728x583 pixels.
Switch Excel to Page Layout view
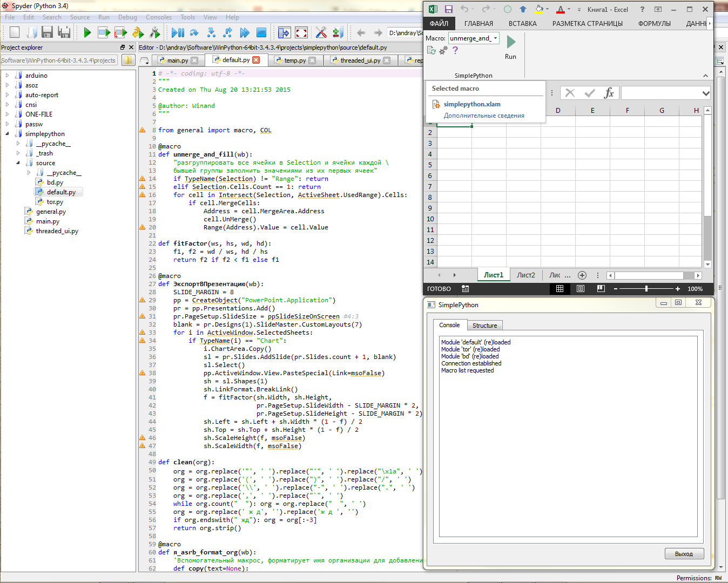[x=581, y=289]
